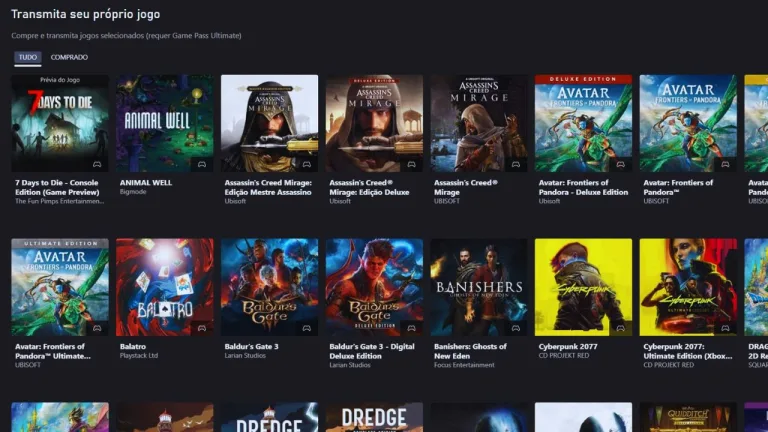Click heading 'Transmita seu próprio jogo'

click(86, 14)
